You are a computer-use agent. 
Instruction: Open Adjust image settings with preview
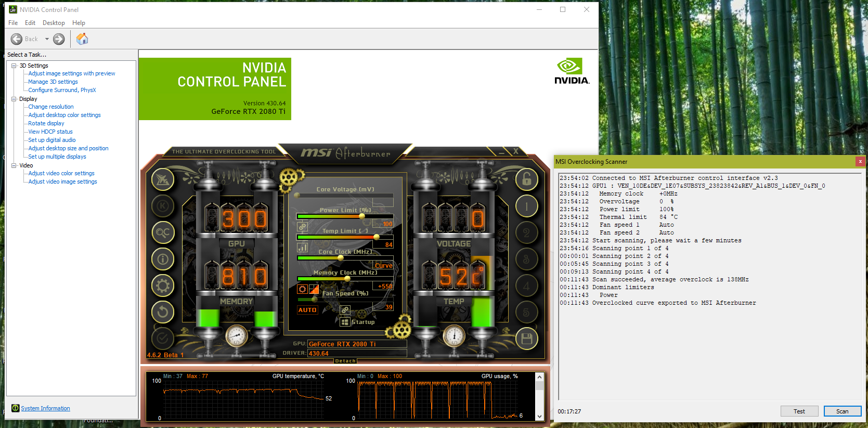[72, 73]
